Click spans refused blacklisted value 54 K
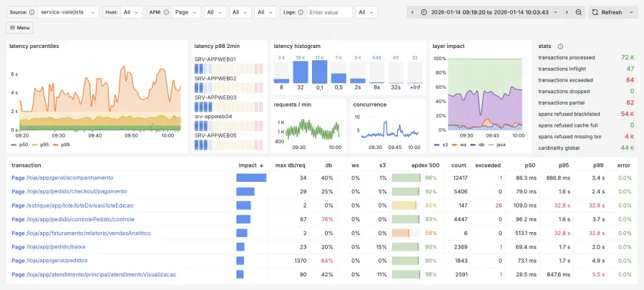Viewport: 644px width, 290px height. click(x=628, y=114)
